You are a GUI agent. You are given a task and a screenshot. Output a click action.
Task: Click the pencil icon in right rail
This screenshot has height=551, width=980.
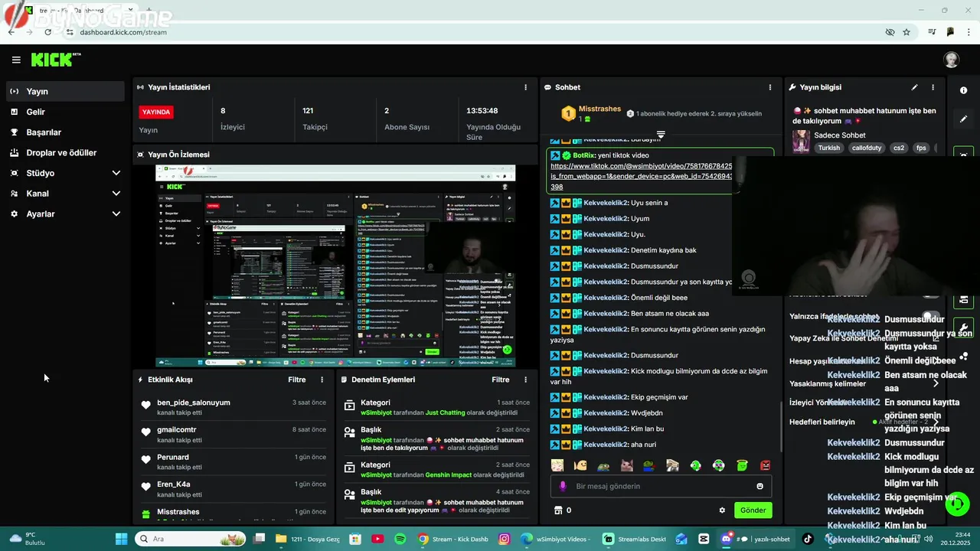tap(963, 119)
